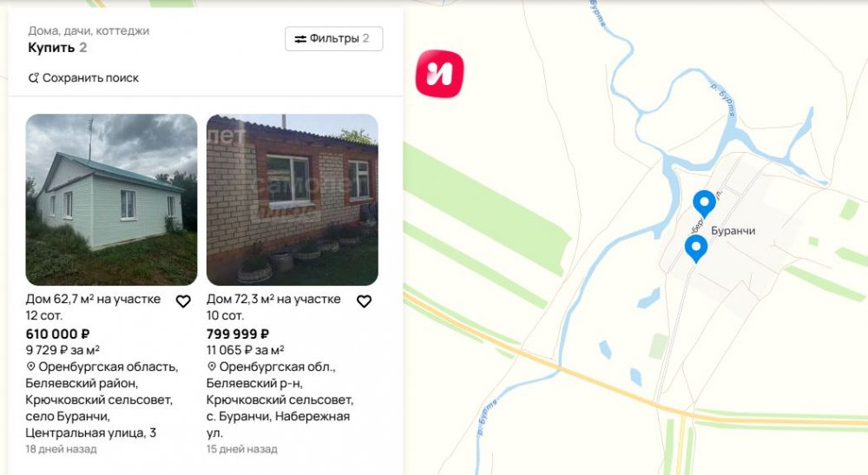
Task: Click price 610 000 ₽
Action: 57,334
